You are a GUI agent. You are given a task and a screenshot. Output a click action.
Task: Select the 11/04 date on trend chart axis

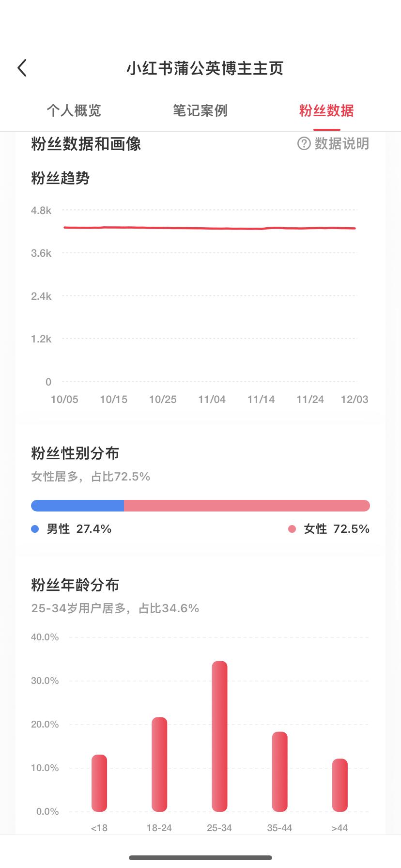[x=212, y=400]
